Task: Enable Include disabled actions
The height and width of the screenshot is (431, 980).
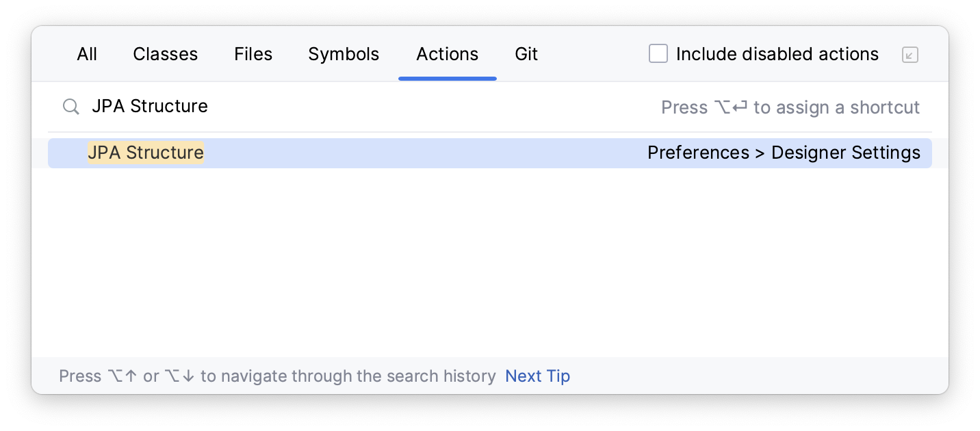Action: pyautogui.click(x=658, y=53)
